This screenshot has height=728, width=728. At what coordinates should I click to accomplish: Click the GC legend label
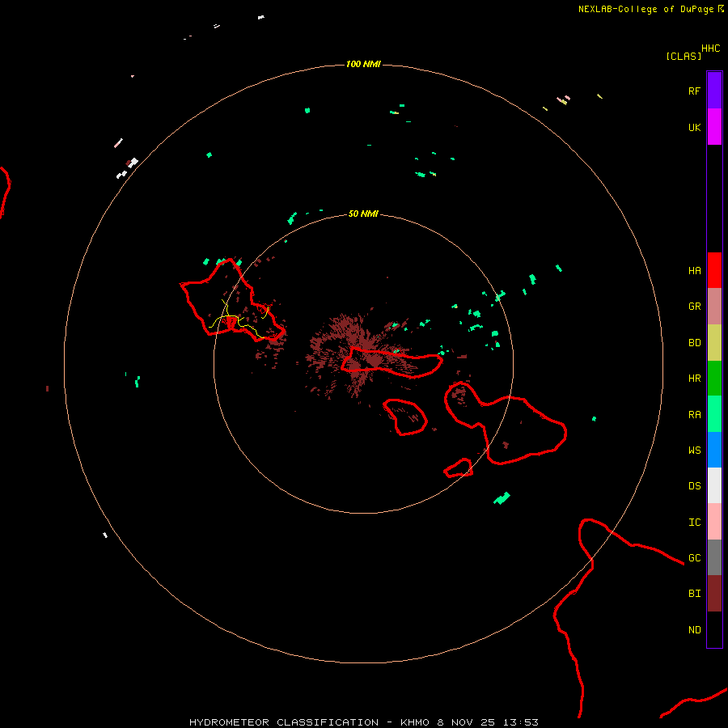[x=694, y=558]
